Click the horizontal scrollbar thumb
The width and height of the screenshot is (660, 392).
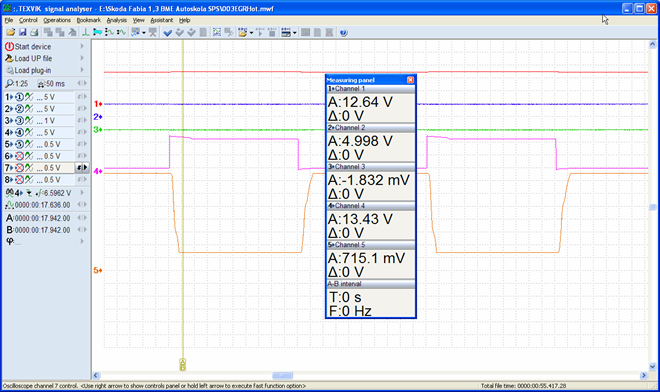pos(282,375)
